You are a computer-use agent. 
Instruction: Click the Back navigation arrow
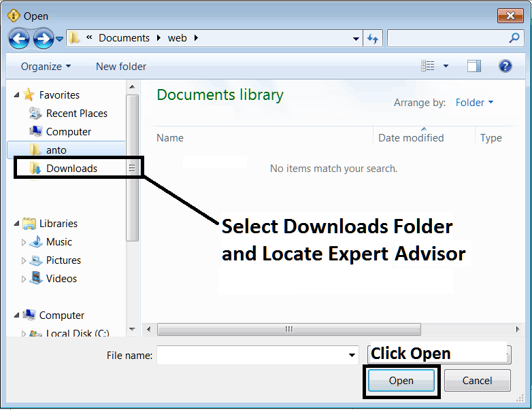[x=19, y=38]
